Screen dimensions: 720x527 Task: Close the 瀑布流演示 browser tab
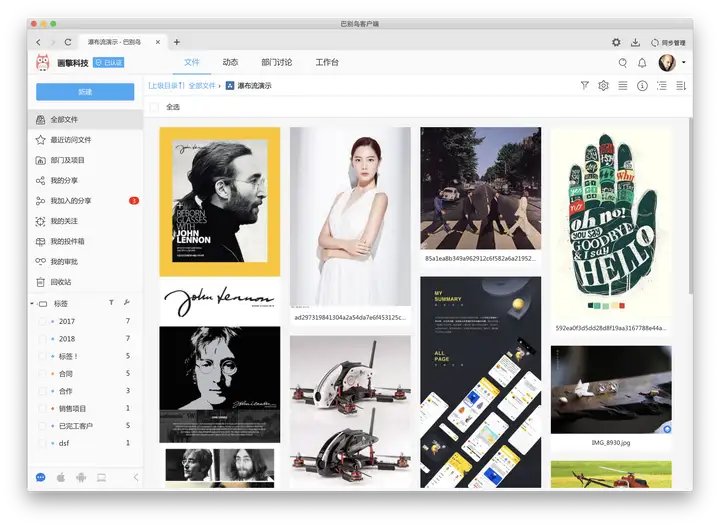coord(158,42)
